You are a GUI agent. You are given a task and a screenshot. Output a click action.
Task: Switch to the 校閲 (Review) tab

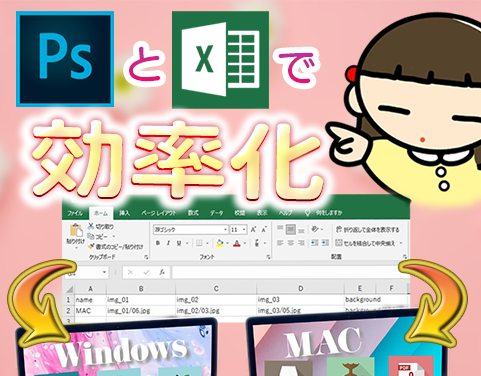239,213
